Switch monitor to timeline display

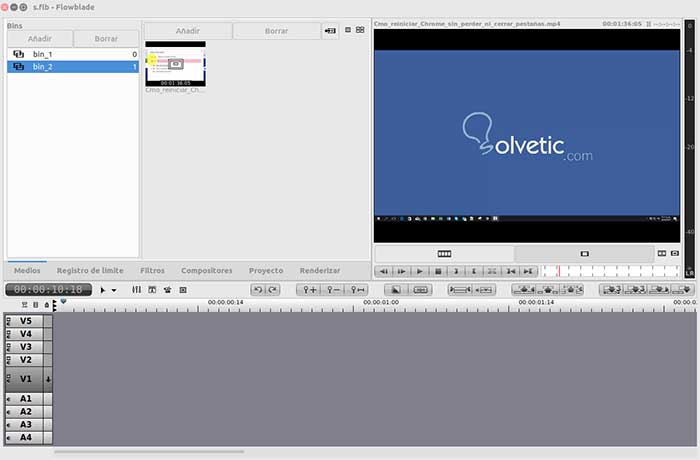click(x=444, y=254)
